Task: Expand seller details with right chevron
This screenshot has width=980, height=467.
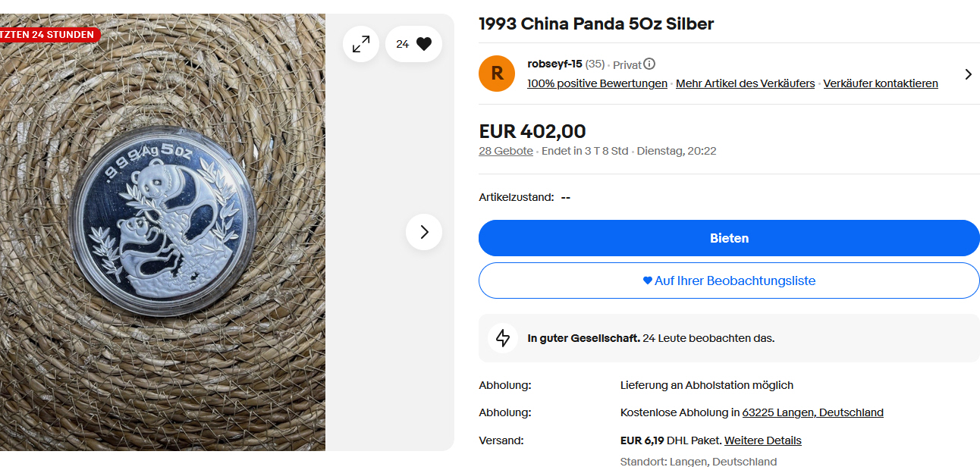Action: tap(968, 74)
